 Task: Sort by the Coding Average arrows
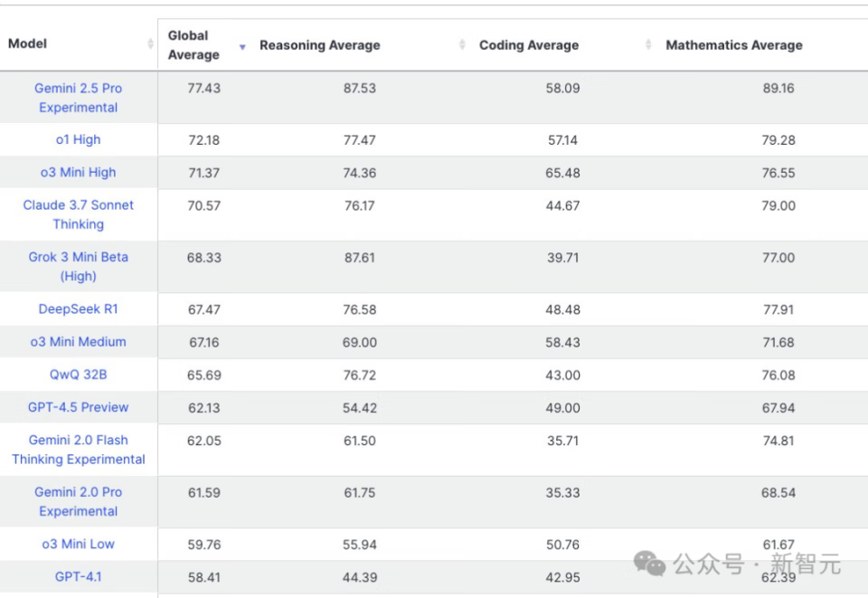coord(648,45)
